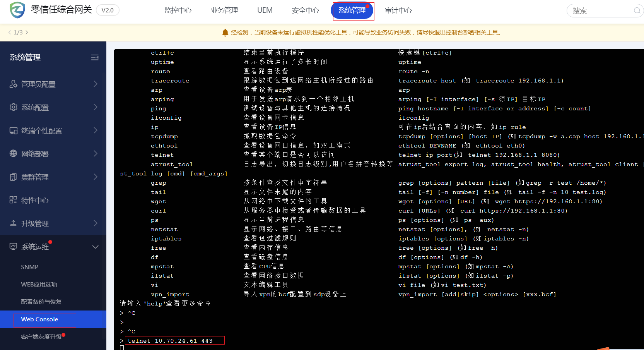Open 管理员配置 via its sidebar icon
The image size is (644, 350).
13,84
